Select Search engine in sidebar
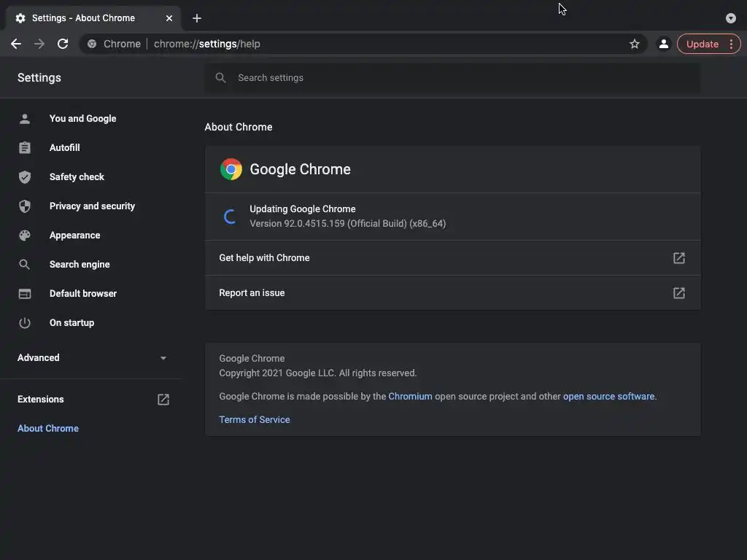 (x=80, y=265)
